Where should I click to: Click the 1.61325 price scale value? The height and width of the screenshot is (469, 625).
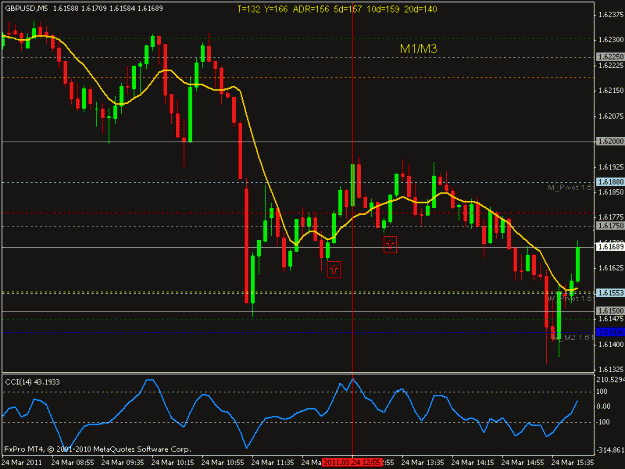click(x=611, y=369)
